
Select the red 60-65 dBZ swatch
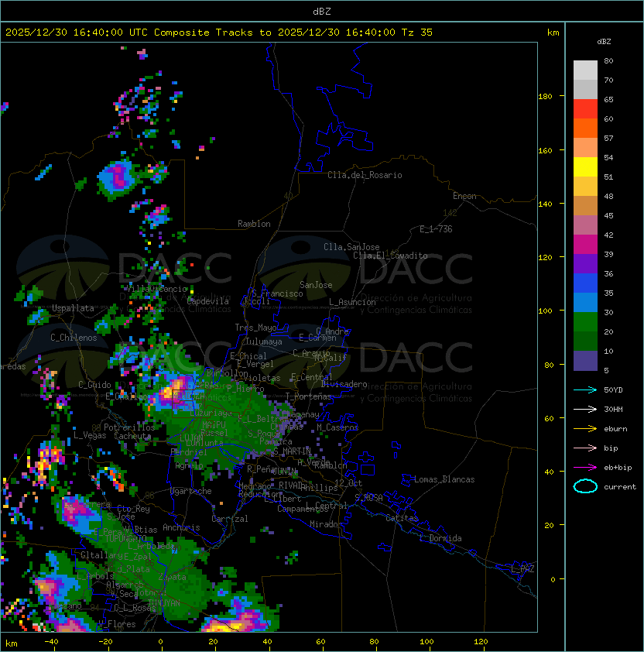point(585,109)
